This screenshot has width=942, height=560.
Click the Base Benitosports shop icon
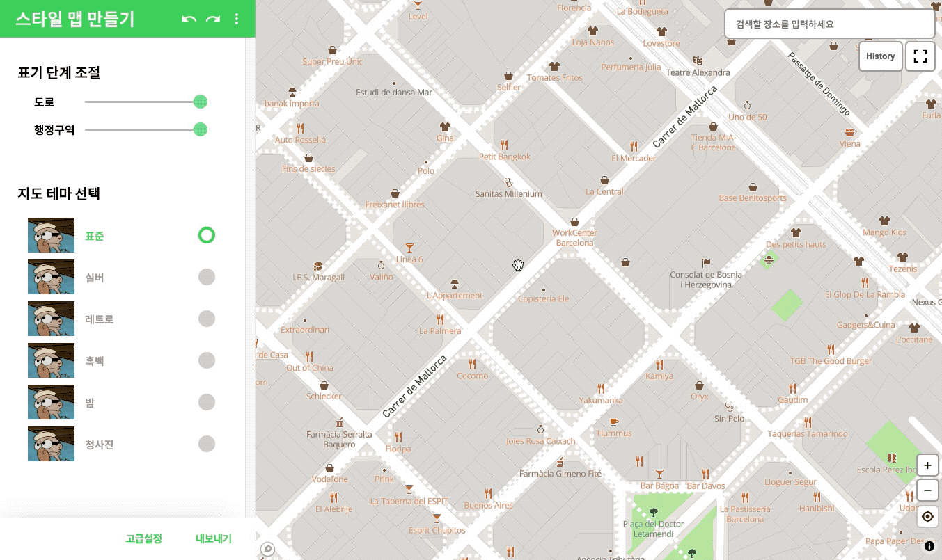pos(753,187)
